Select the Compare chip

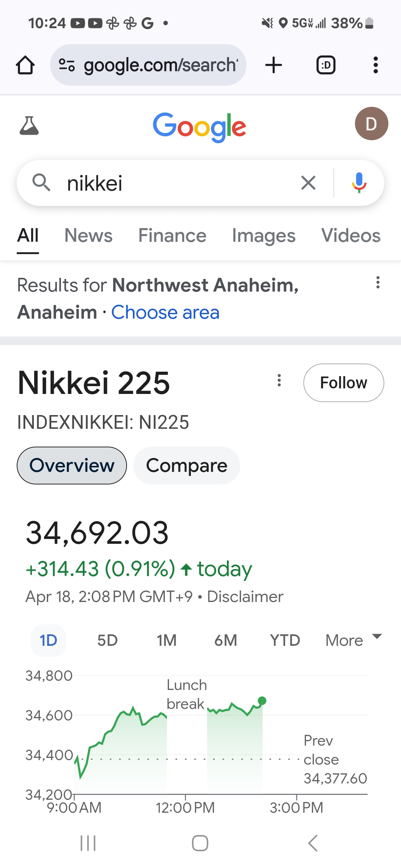coord(186,466)
